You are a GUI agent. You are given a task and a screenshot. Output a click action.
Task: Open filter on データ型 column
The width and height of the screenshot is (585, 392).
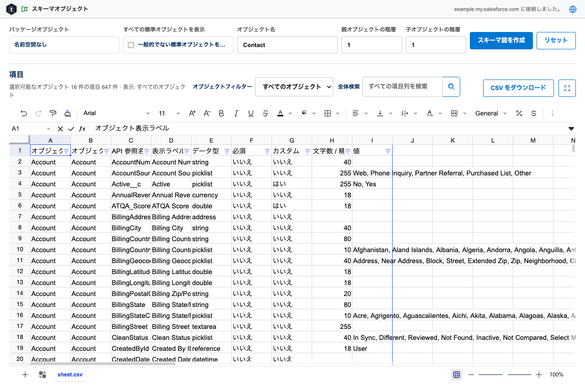[227, 151]
